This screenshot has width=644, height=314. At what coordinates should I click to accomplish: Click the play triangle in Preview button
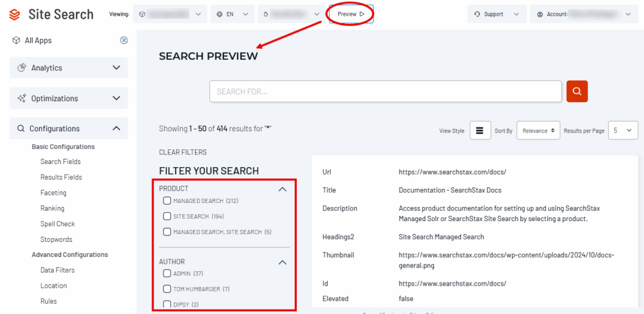click(x=362, y=14)
